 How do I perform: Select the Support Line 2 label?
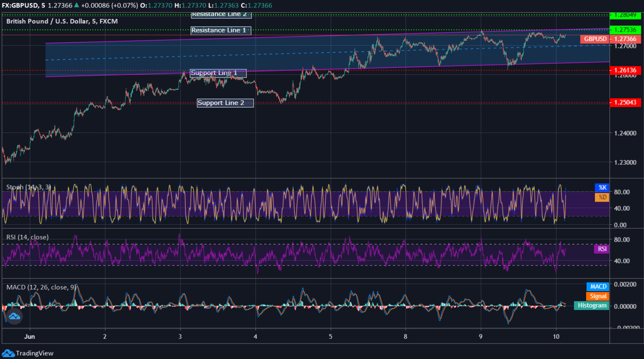pos(224,103)
